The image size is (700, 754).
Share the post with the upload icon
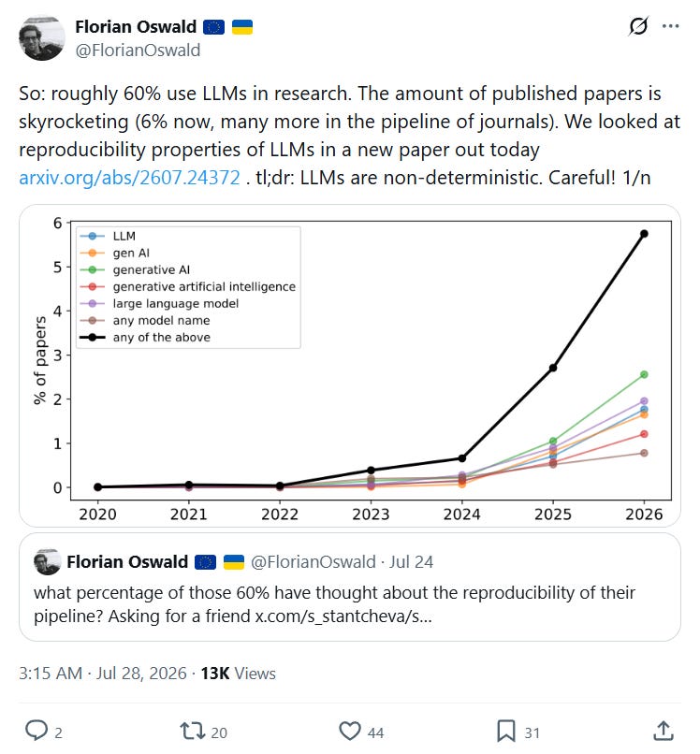click(664, 731)
